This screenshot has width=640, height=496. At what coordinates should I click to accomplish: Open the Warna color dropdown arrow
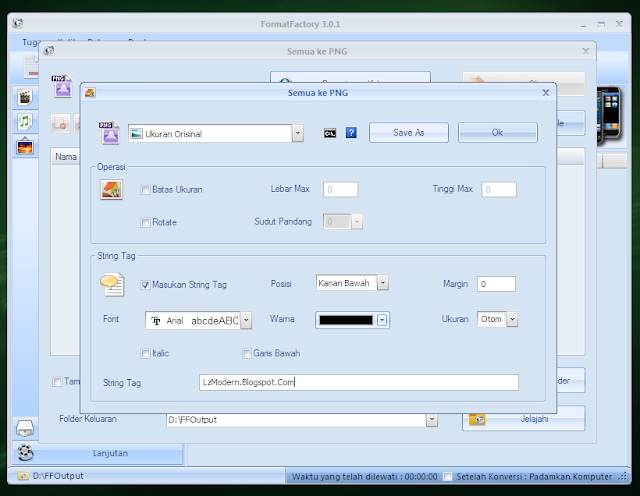click(x=382, y=320)
